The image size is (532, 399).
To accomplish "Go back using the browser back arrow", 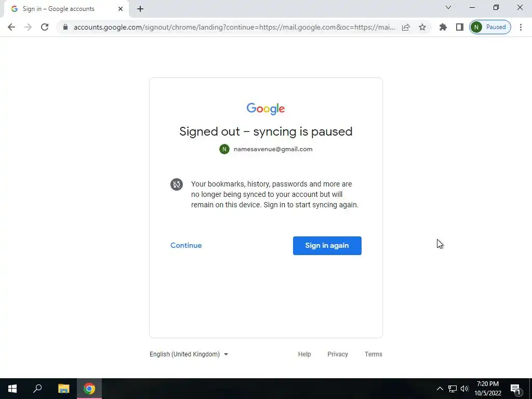I will (11, 27).
